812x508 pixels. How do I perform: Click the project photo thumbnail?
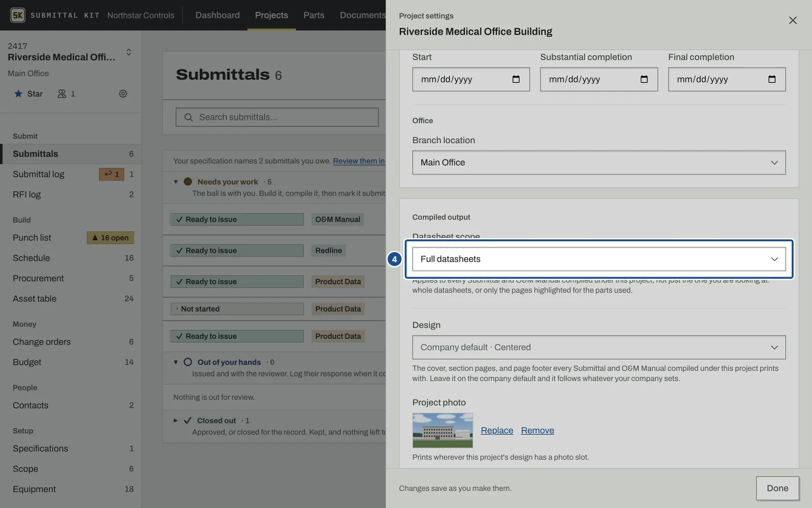click(443, 430)
